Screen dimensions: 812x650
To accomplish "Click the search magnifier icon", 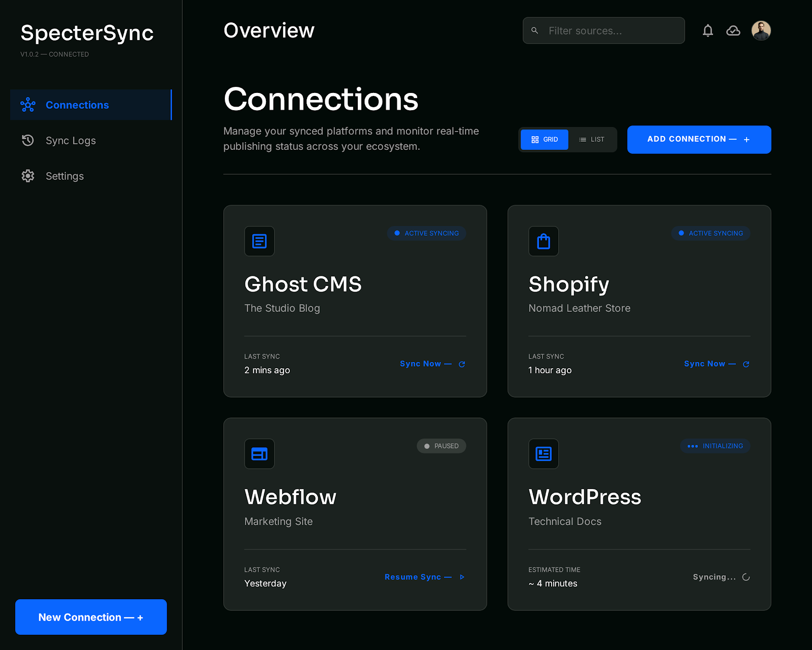I will [x=534, y=30].
